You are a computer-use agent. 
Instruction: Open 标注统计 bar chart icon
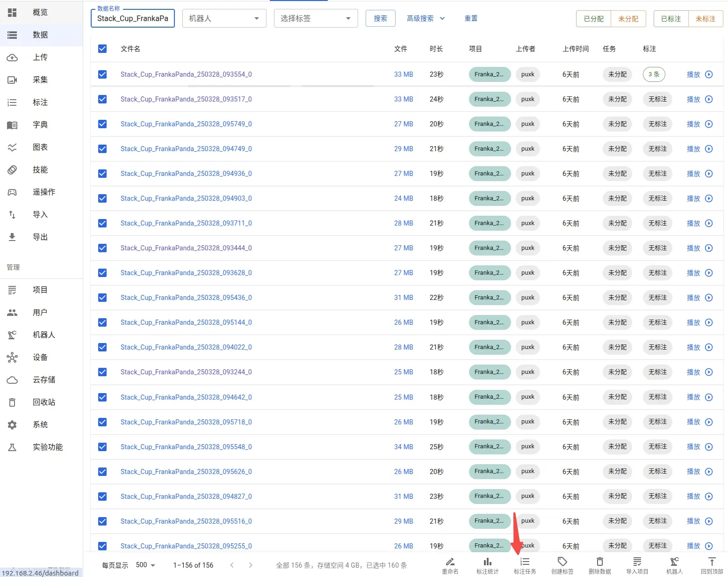click(487, 562)
